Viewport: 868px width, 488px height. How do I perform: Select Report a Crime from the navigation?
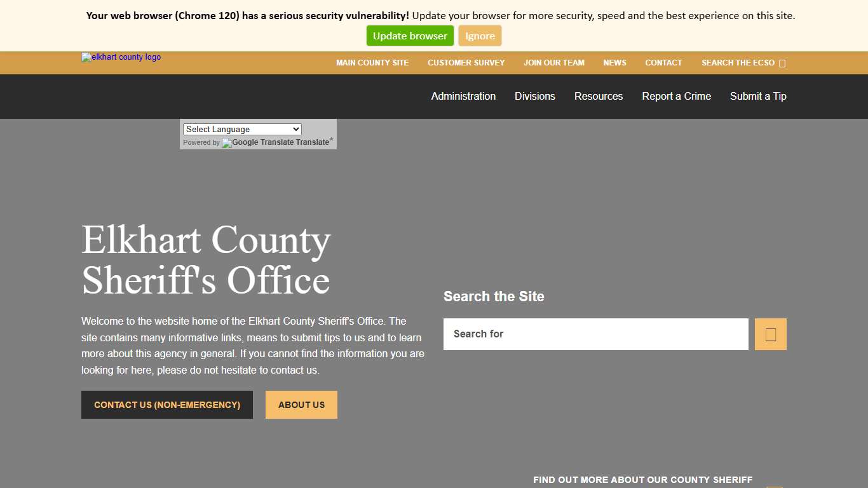tap(676, 96)
